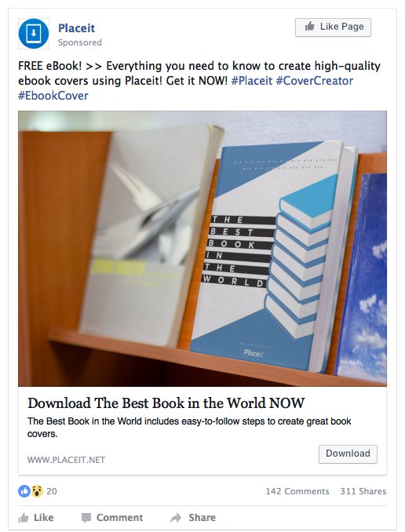
Task: Click the thumbs-up Like action icon
Action: click(24, 518)
